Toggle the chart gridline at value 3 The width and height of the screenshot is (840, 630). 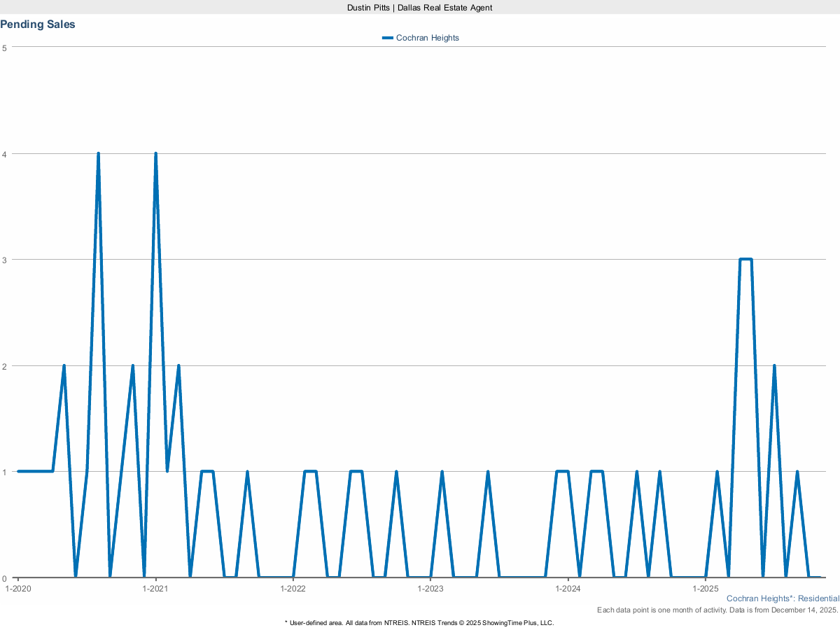[420, 258]
